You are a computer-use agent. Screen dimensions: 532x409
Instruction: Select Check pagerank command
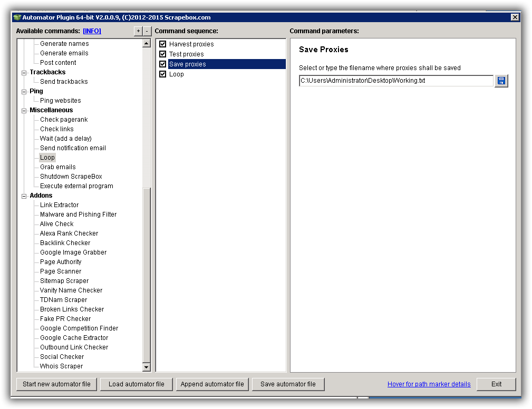click(64, 119)
